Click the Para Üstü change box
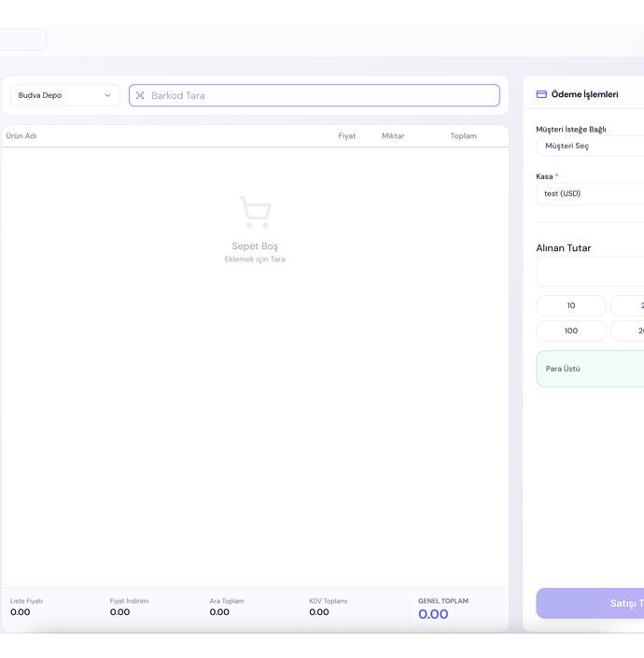The height and width of the screenshot is (658, 644). 590,369
